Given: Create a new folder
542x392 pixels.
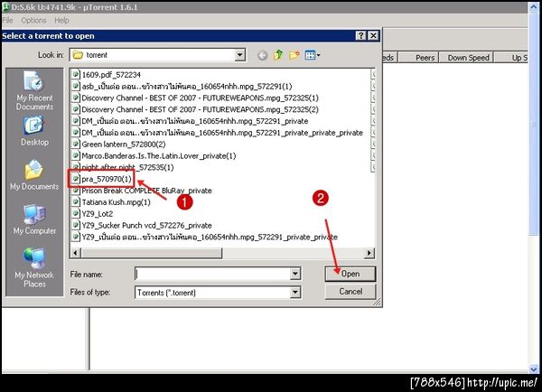Looking at the screenshot, I should pyautogui.click(x=294, y=55).
